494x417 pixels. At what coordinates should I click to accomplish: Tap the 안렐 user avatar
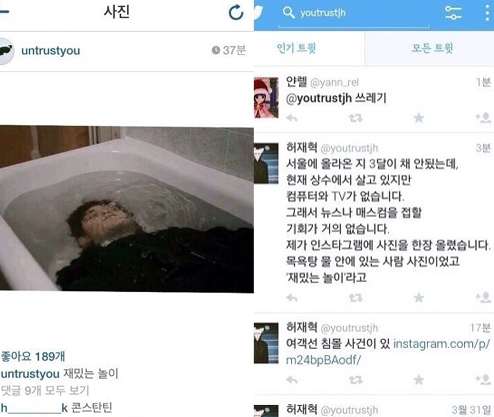click(266, 97)
